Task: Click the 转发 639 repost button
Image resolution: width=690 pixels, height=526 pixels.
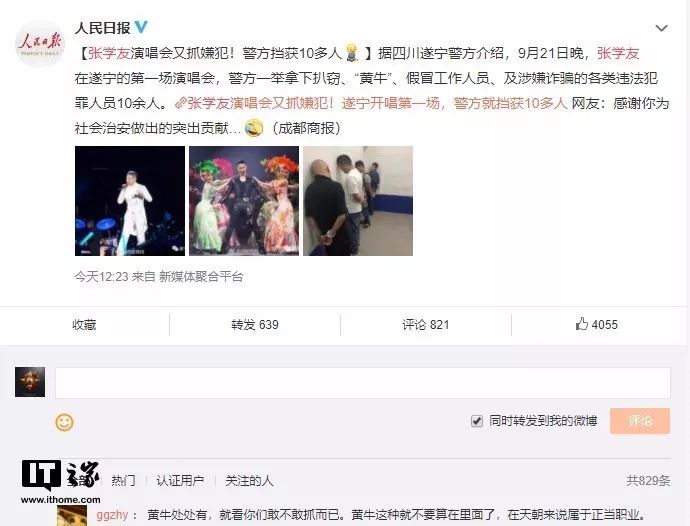Action: coord(255,325)
